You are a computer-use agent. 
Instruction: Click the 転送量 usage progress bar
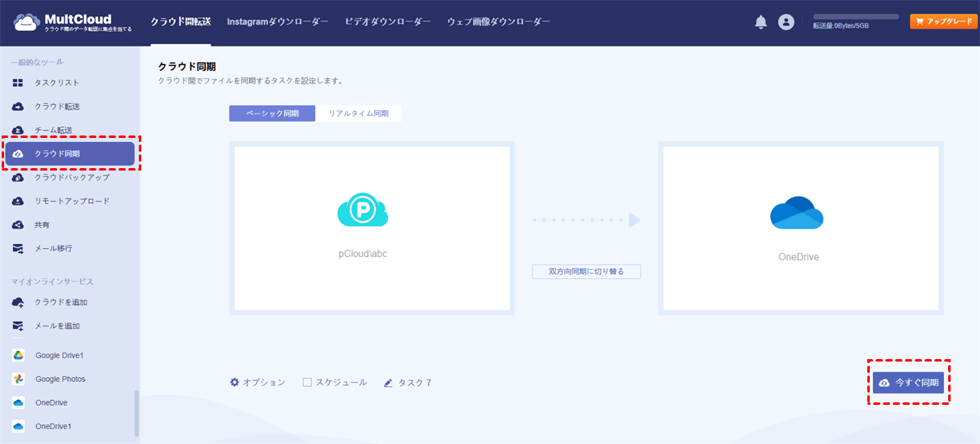tap(856, 16)
